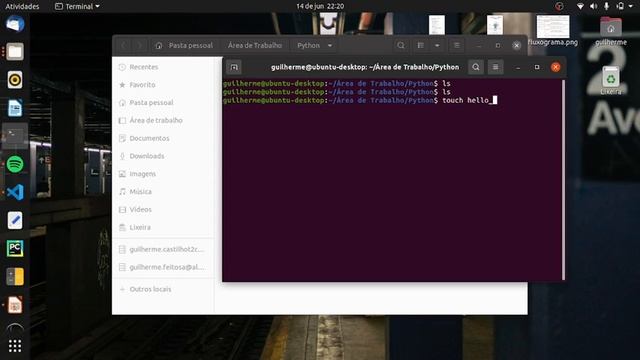Open the terminal hamburger menu

495,67
